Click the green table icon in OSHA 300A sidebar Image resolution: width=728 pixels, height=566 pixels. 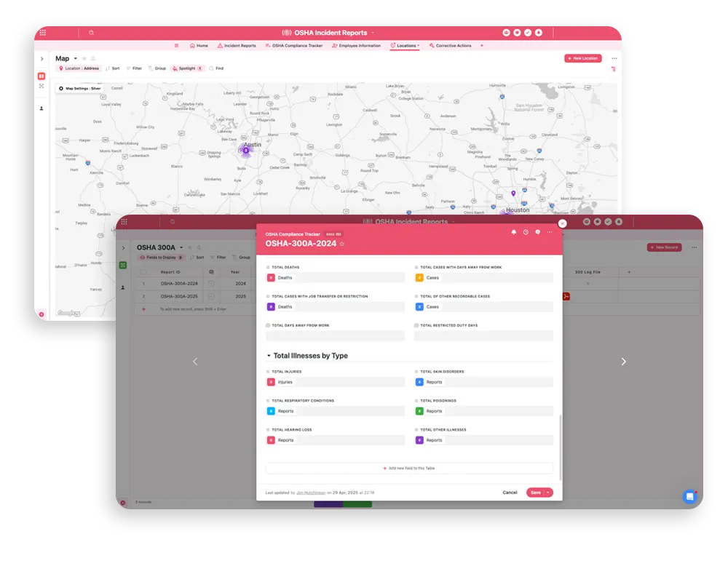123,265
